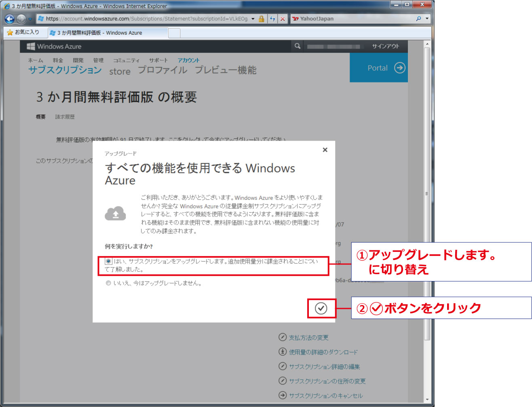The image size is (532, 407).
Task: Select the 請求履歴 page tab
Action: pyautogui.click(x=65, y=117)
